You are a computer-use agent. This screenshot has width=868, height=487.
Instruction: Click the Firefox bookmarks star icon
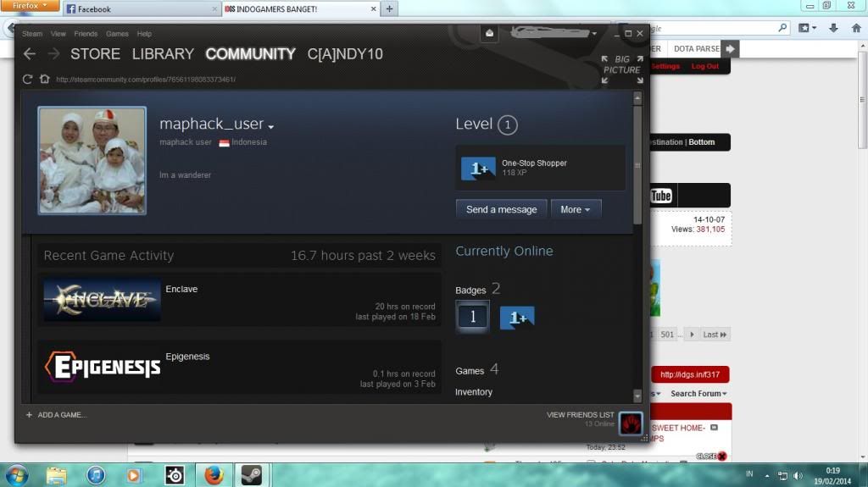point(804,28)
